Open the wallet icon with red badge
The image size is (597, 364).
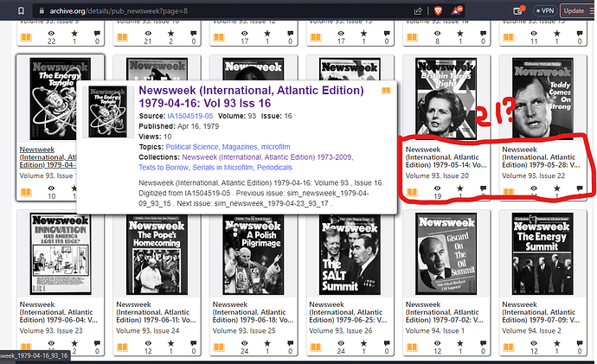click(x=519, y=10)
